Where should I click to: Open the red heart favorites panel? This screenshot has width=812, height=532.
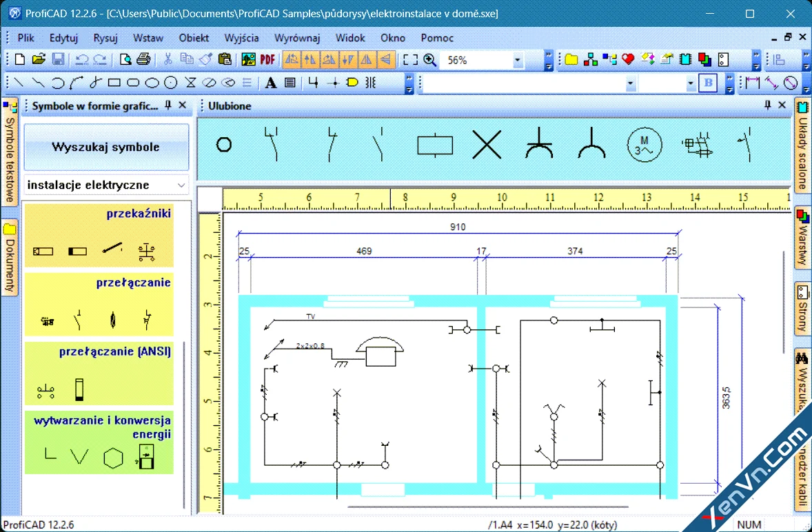(628, 59)
